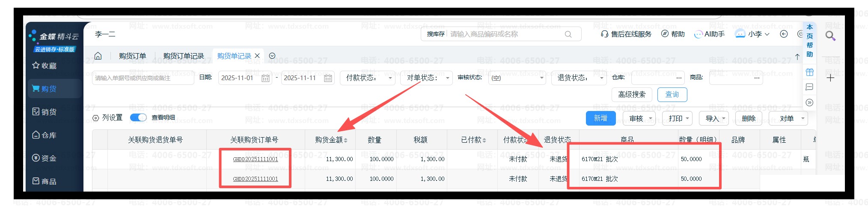The width and height of the screenshot is (868, 207).
Task: Open the 小李 user account menu
Action: [752, 34]
